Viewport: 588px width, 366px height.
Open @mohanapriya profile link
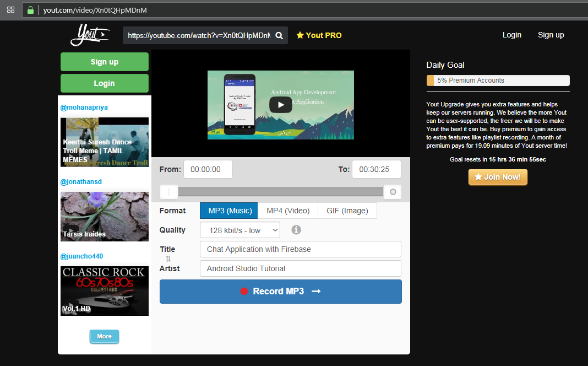(x=84, y=107)
